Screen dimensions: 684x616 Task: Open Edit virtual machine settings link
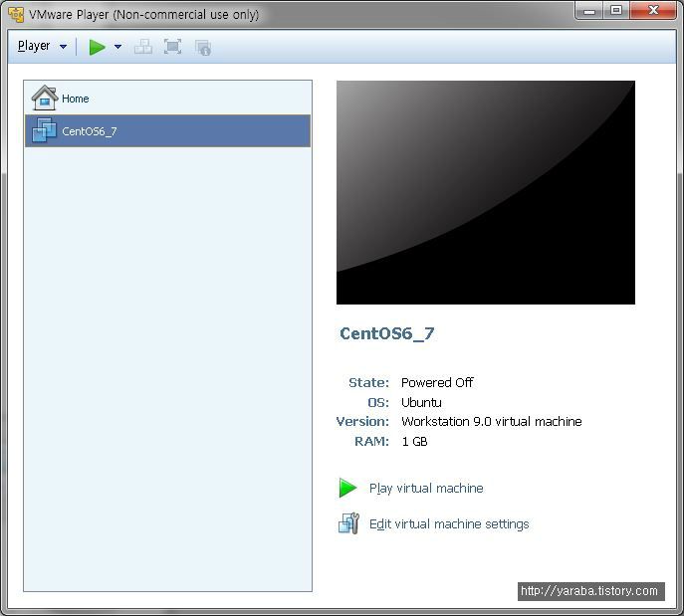(x=449, y=524)
